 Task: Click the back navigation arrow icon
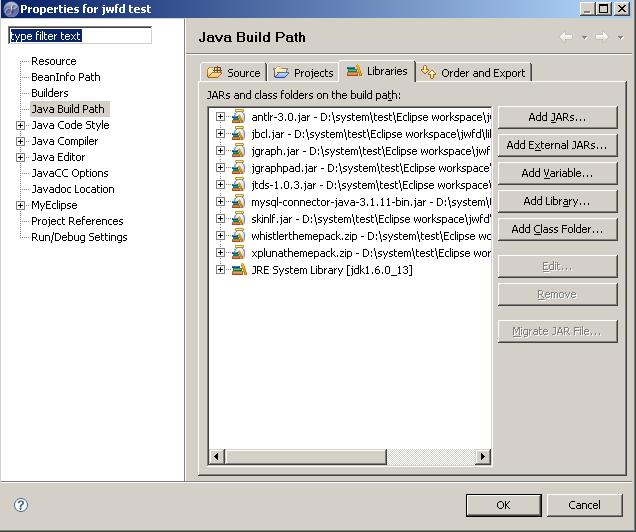coord(566,37)
